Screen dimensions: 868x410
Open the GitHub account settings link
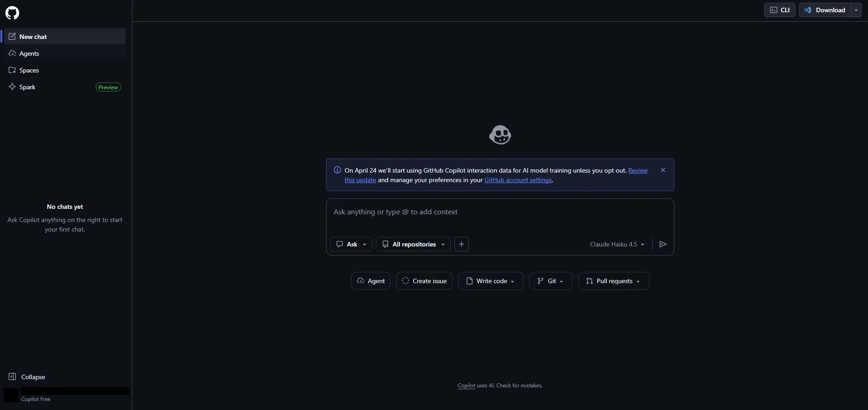[518, 180]
